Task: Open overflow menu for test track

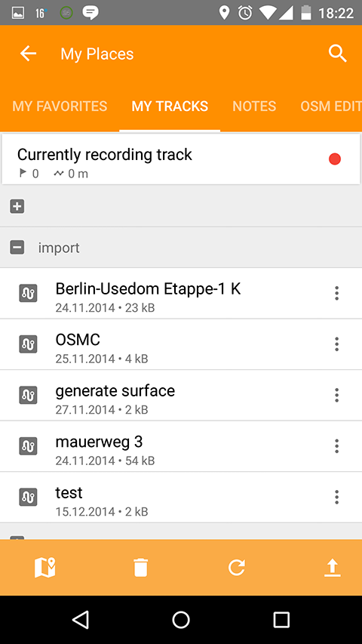Action: click(336, 497)
